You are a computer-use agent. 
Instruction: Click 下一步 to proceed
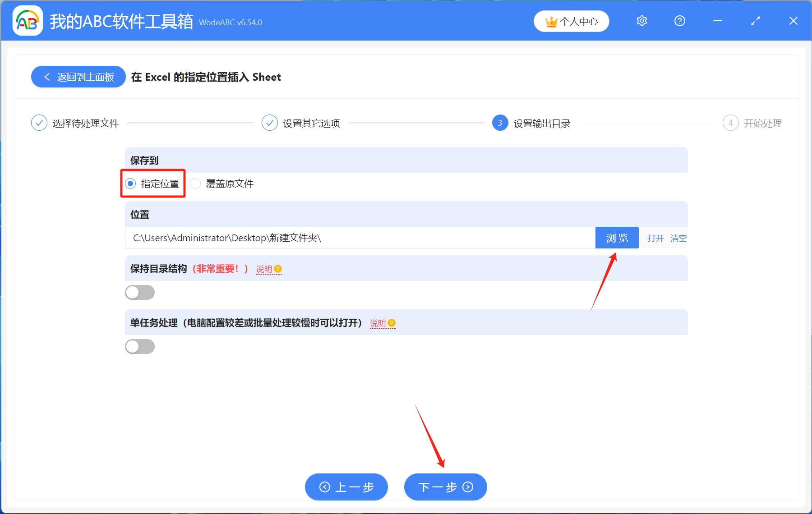[x=445, y=487]
